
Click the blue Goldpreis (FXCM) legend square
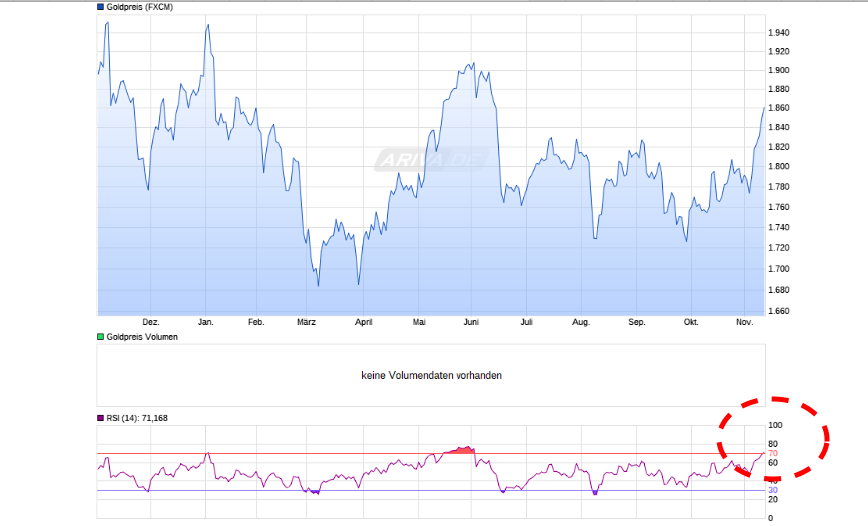coord(100,7)
